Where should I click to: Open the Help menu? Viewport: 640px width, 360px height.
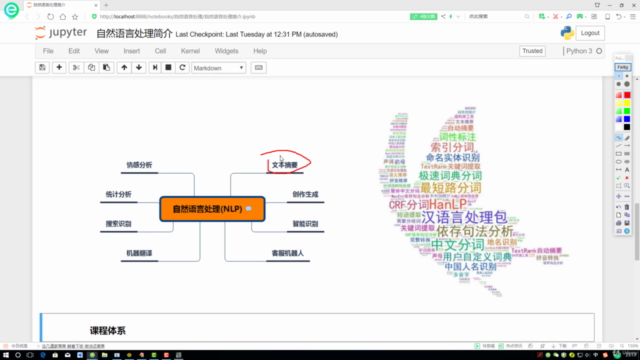(260, 51)
